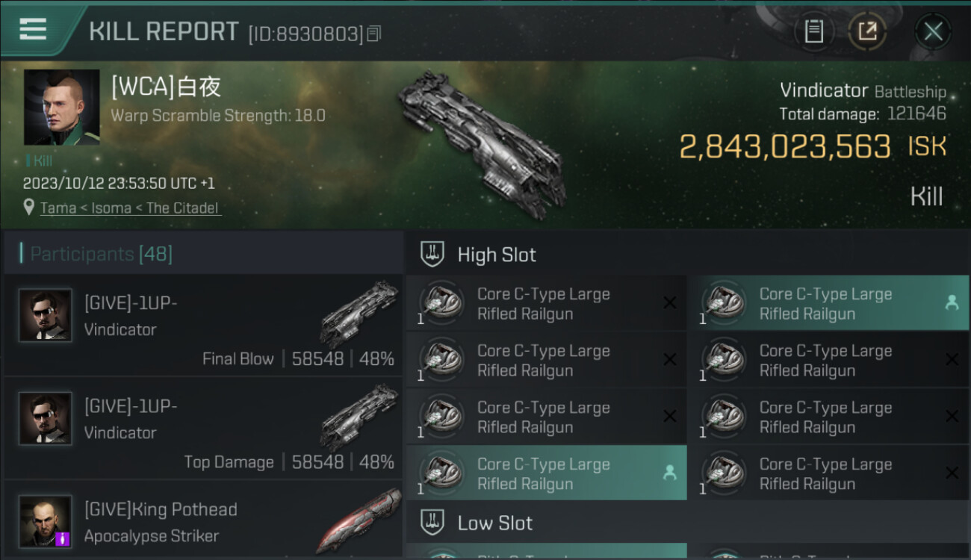Click the Vindicator ship image in the header
Screen dimensions: 971x560
point(481,146)
